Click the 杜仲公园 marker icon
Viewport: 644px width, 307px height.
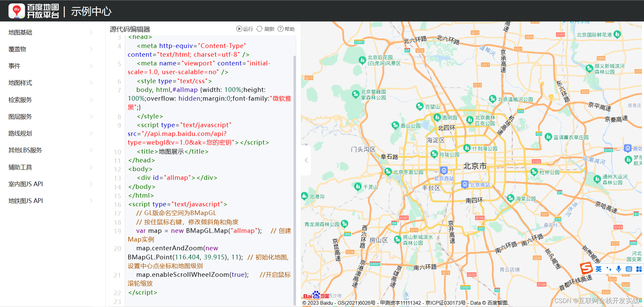[x=534, y=172]
